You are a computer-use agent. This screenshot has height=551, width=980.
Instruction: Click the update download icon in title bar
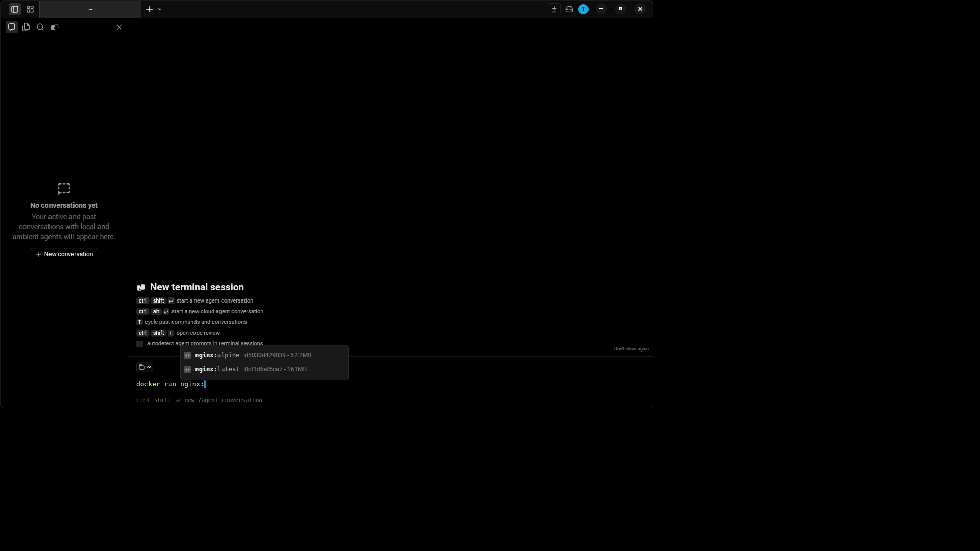pyautogui.click(x=554, y=9)
